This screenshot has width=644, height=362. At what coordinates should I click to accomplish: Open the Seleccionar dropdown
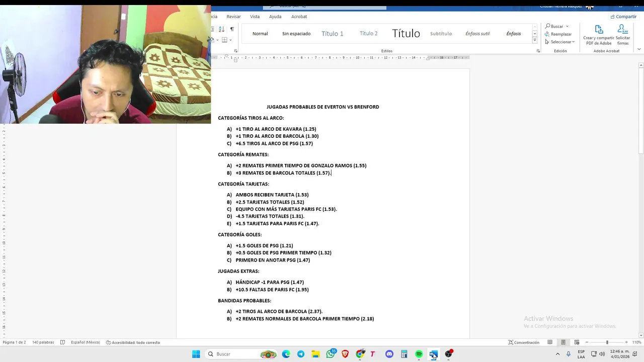[559, 42]
